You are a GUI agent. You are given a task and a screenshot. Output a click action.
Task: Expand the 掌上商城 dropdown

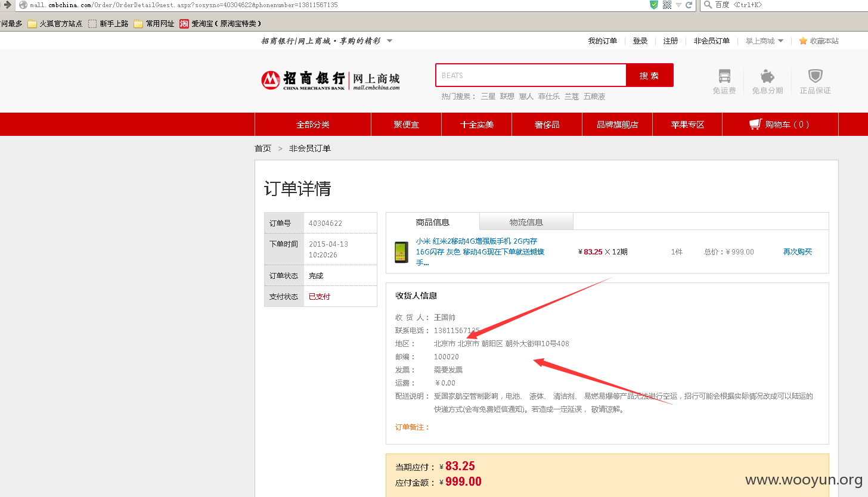click(x=764, y=41)
